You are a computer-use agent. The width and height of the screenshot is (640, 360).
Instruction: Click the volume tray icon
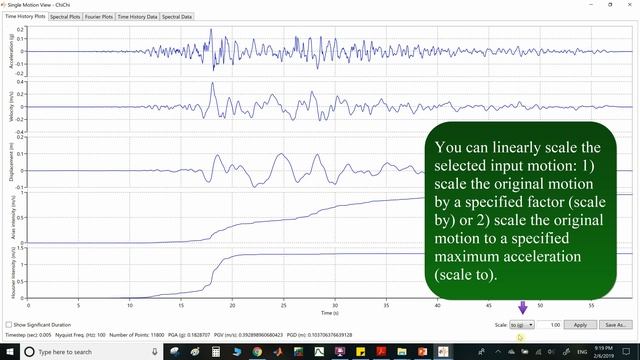(x=551, y=351)
